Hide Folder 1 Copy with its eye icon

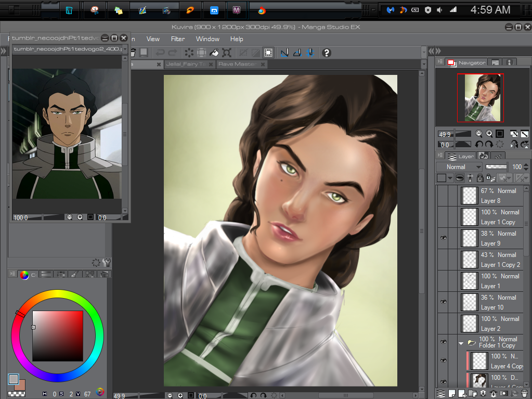[x=443, y=342]
